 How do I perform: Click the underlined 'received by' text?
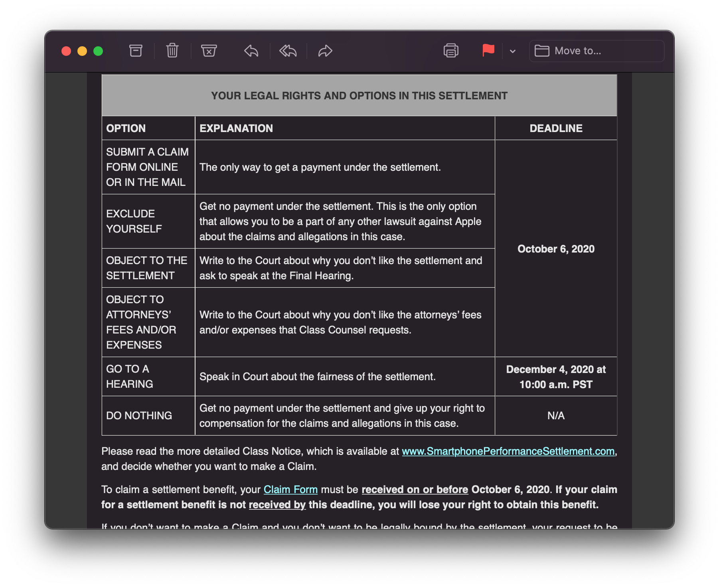tap(277, 505)
